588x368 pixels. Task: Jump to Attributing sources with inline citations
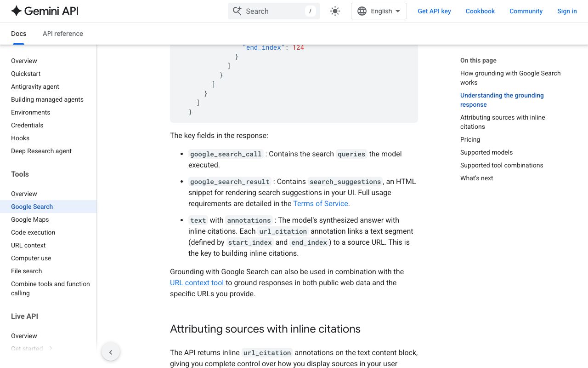pos(503,122)
